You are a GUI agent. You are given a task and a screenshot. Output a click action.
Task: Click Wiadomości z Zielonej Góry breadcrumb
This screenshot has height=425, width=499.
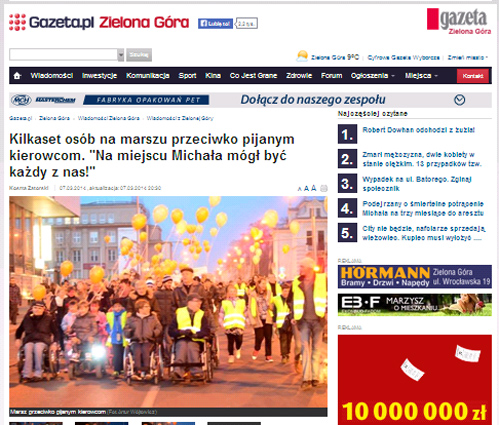[x=180, y=118]
